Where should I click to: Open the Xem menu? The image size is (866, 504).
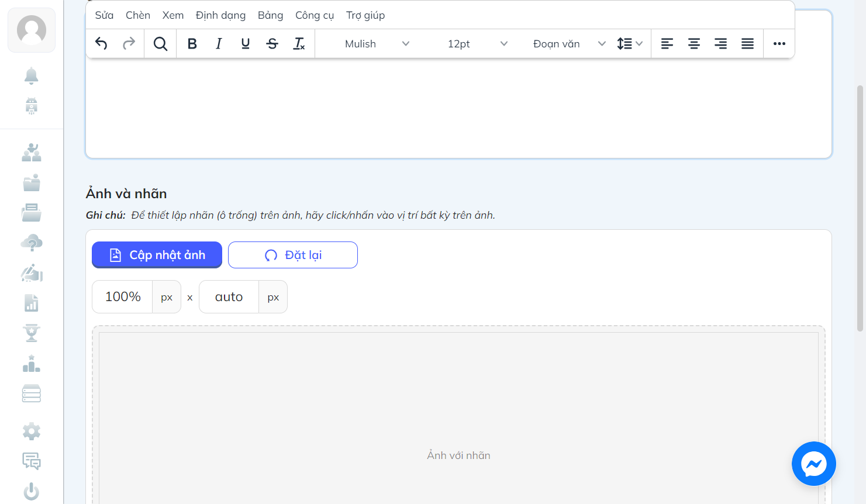click(x=173, y=15)
